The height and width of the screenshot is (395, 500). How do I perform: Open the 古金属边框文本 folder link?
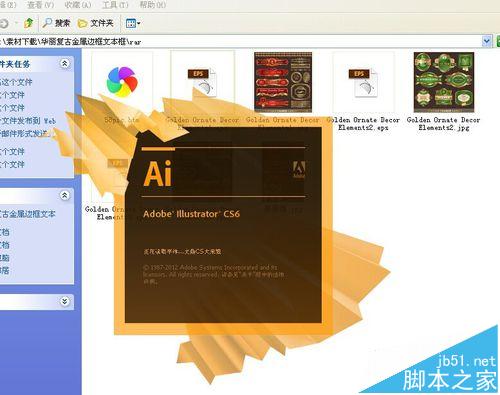(28, 214)
